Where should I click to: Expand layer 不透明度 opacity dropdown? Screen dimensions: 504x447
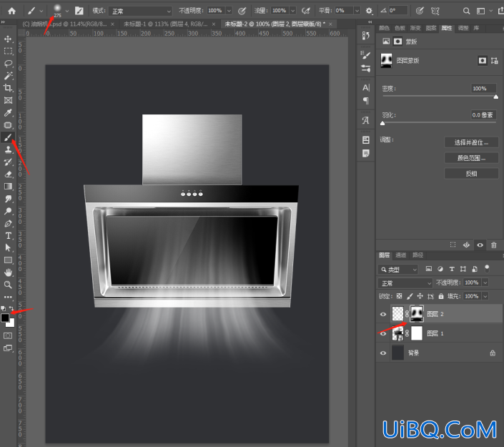[x=485, y=283]
